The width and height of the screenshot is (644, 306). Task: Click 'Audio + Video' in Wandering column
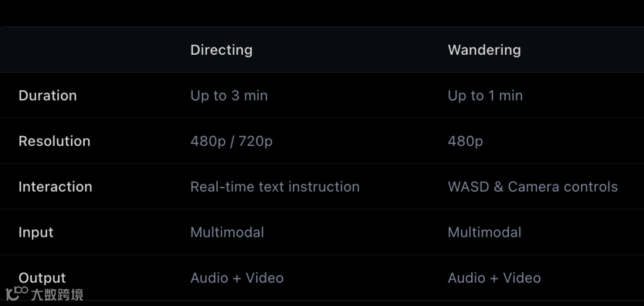[494, 278]
